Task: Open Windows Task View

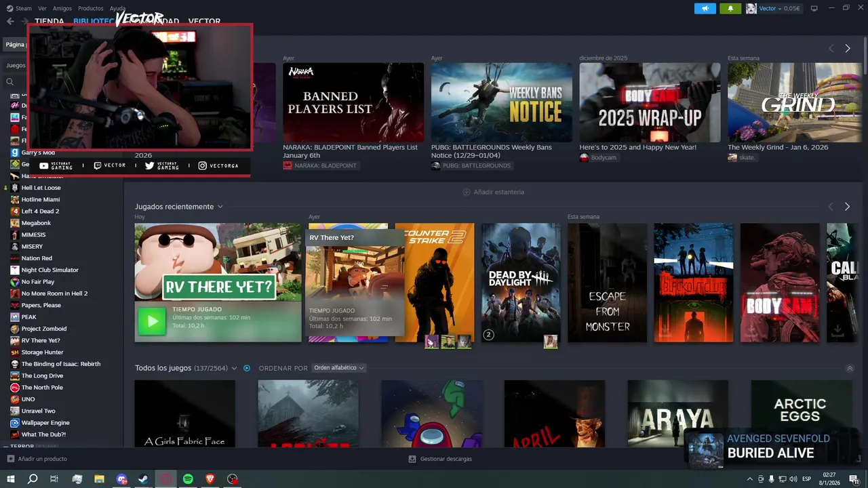Action: point(54,479)
